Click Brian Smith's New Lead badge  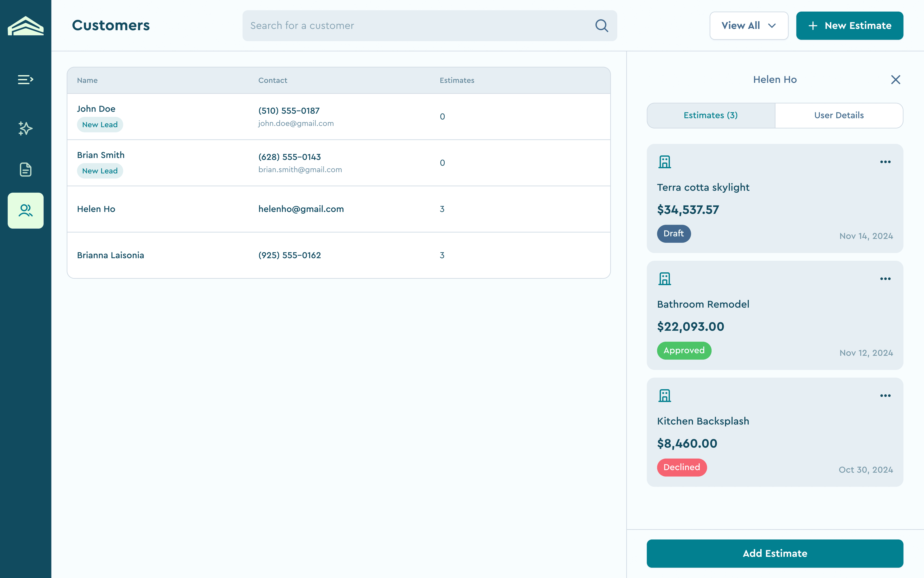tap(100, 171)
